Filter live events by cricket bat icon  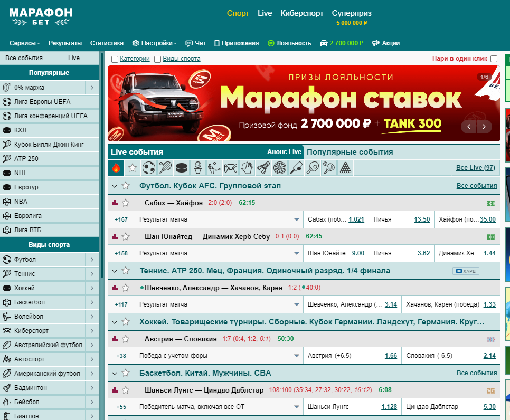point(296,168)
